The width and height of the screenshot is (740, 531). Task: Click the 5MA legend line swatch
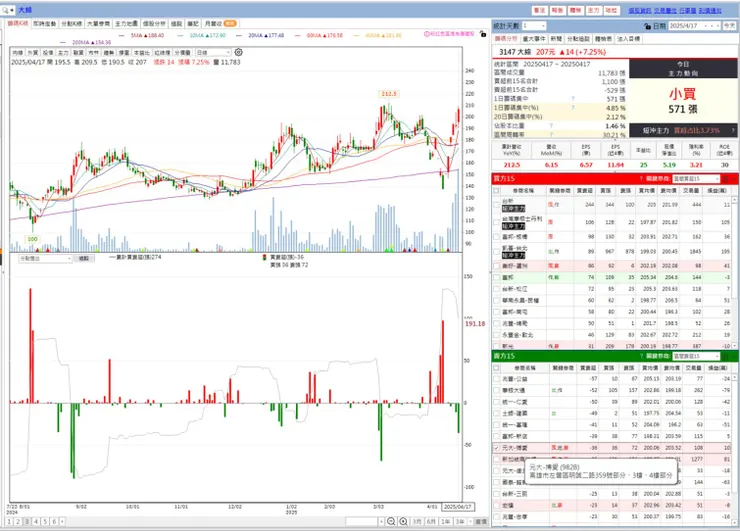click(x=122, y=35)
